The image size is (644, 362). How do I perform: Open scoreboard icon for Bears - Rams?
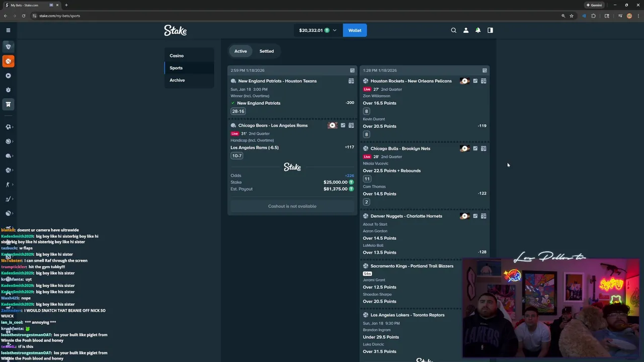(351, 125)
